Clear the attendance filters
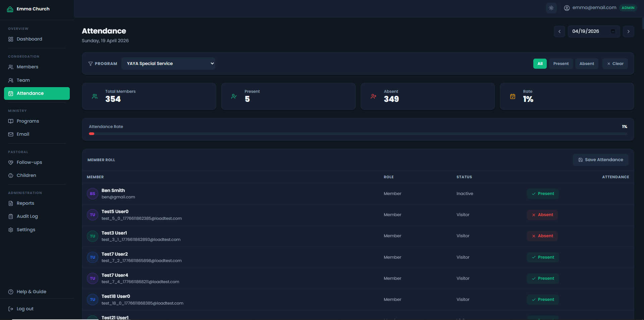The width and height of the screenshot is (644, 320). (x=615, y=64)
